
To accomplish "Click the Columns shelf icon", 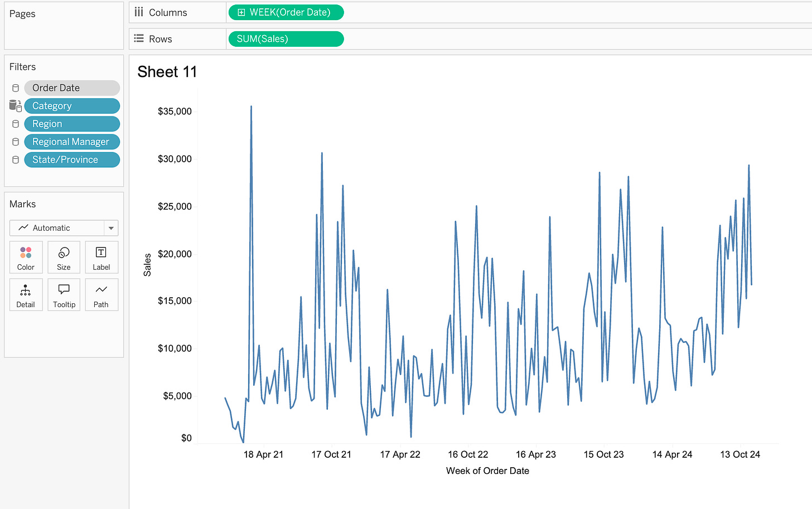I will tap(139, 12).
